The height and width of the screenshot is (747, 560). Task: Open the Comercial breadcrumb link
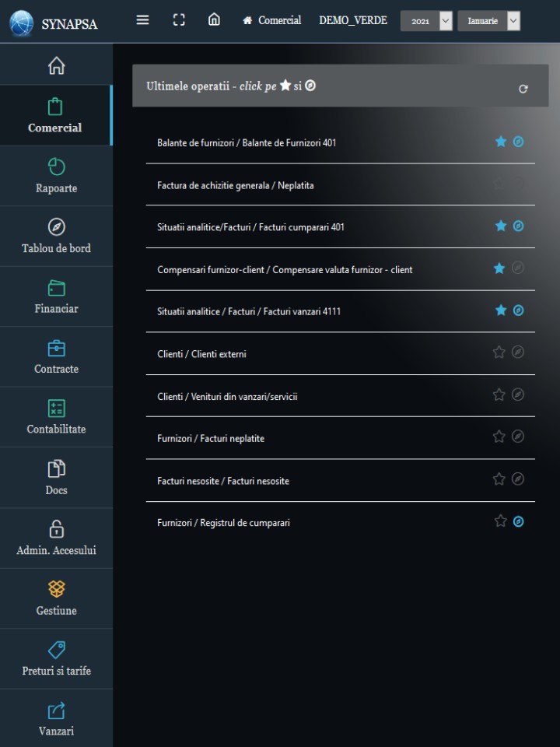pyautogui.click(x=272, y=20)
